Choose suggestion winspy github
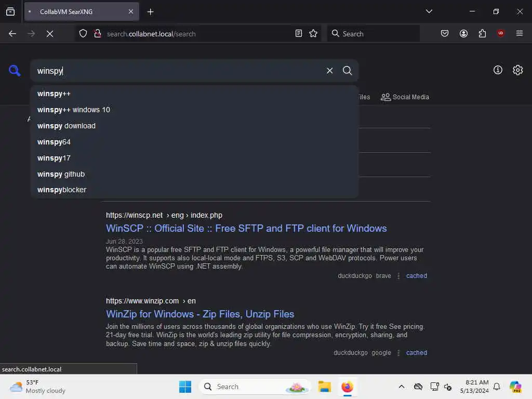This screenshot has width=532, height=399. tap(194, 174)
